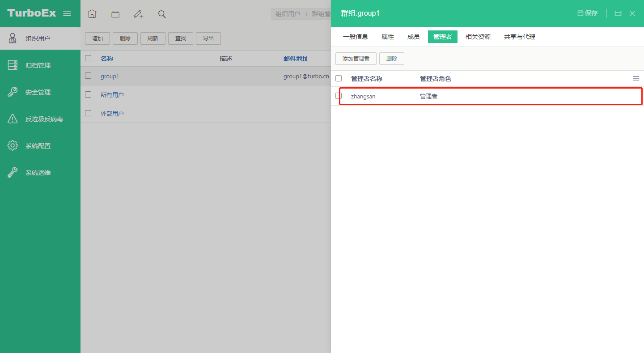This screenshot has height=353, width=644.
Task: Click the compose pencil icon
Action: [x=139, y=14]
